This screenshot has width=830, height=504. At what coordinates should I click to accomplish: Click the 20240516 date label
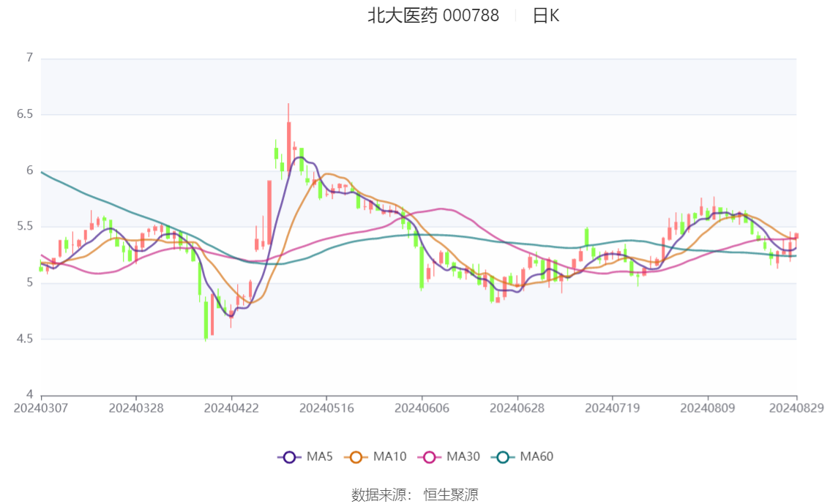(326, 408)
